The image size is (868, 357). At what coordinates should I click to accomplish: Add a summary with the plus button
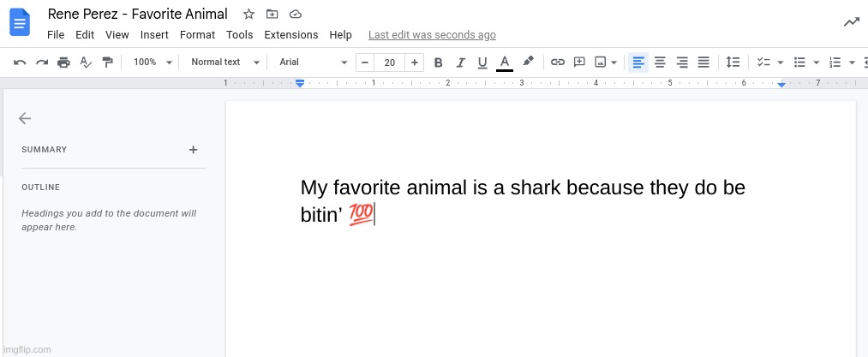click(193, 150)
